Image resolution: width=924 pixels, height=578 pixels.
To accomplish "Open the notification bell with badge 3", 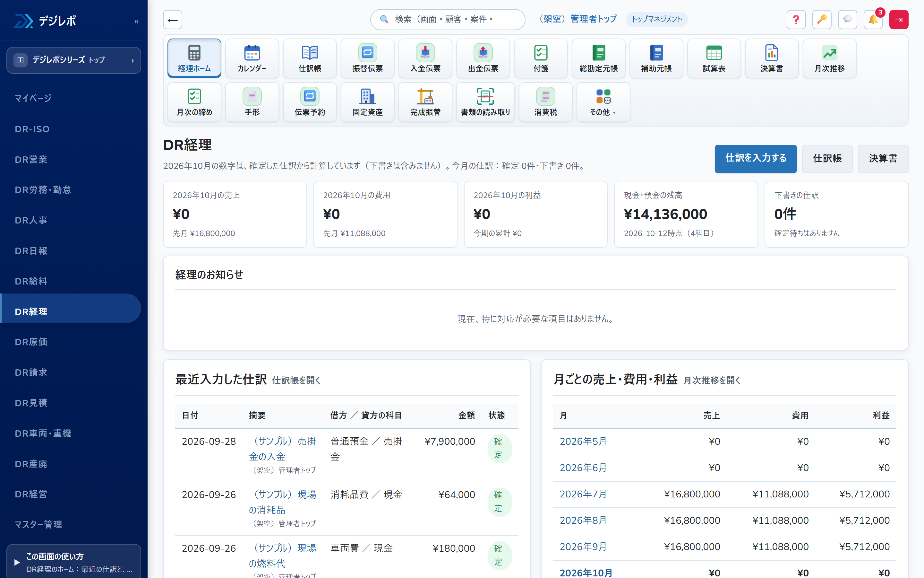I will point(873,20).
